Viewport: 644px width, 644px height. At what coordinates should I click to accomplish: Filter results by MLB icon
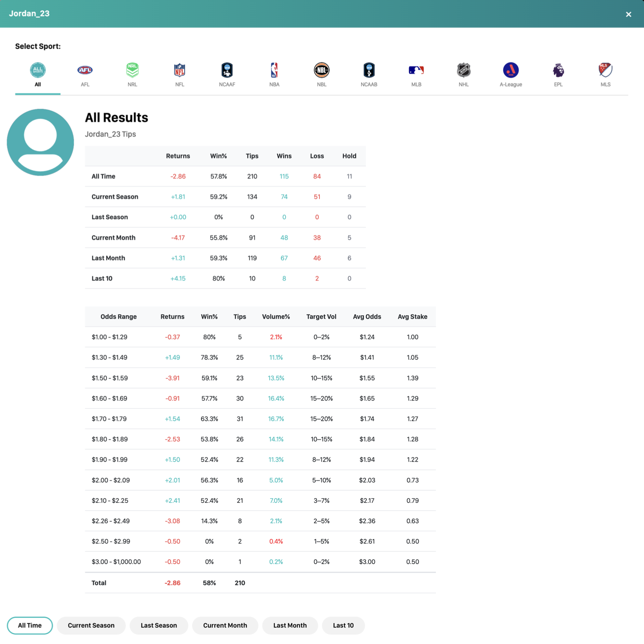[x=416, y=70]
